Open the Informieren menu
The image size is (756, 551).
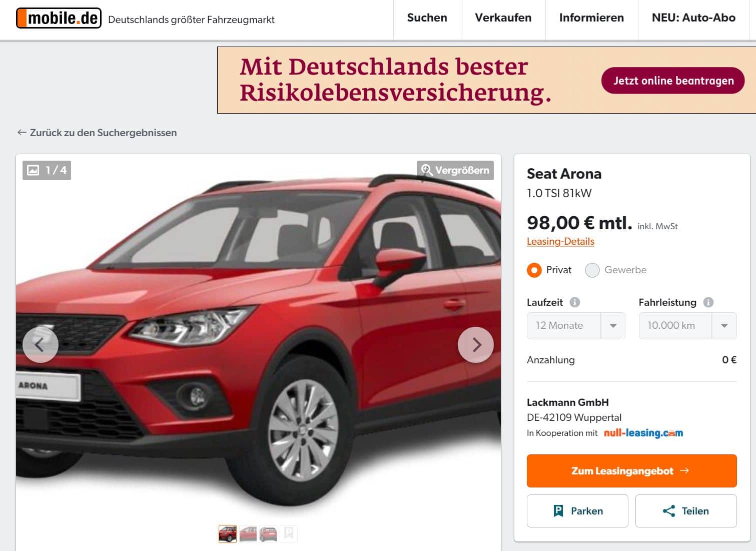pos(591,18)
